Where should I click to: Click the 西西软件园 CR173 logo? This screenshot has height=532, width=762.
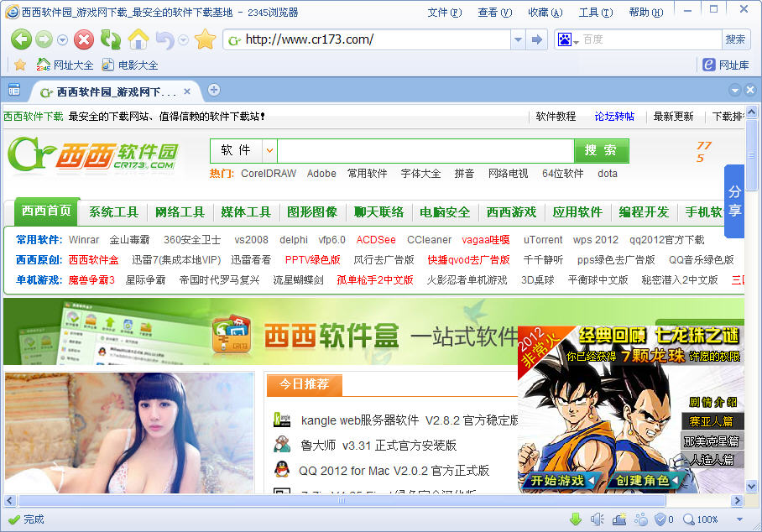93,154
